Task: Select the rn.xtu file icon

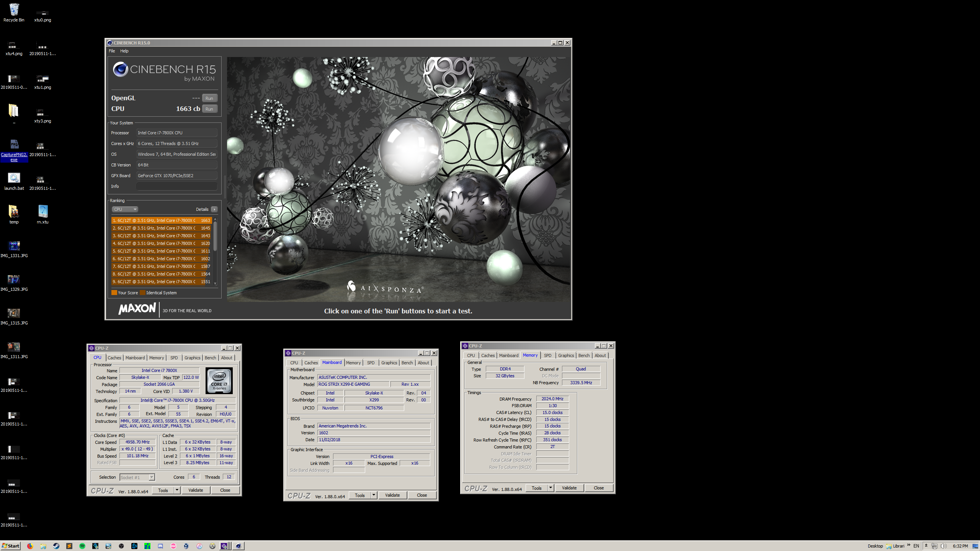Action: coord(42,215)
